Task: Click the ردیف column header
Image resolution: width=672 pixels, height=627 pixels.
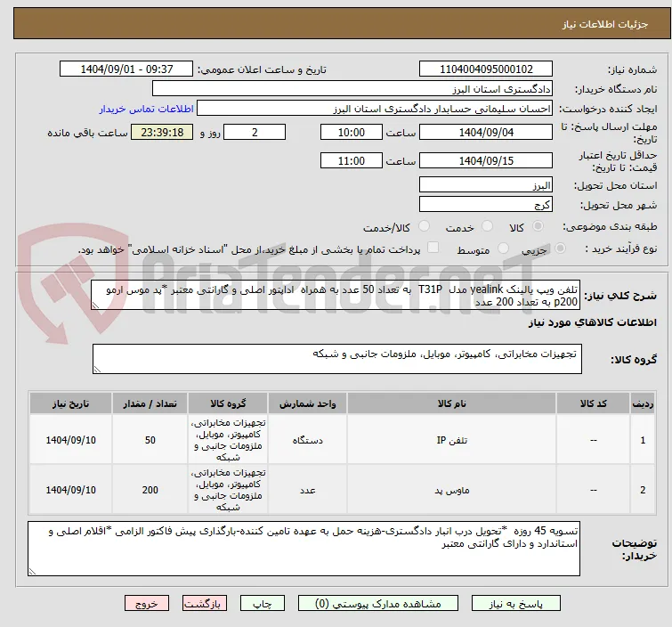Action: point(643,403)
